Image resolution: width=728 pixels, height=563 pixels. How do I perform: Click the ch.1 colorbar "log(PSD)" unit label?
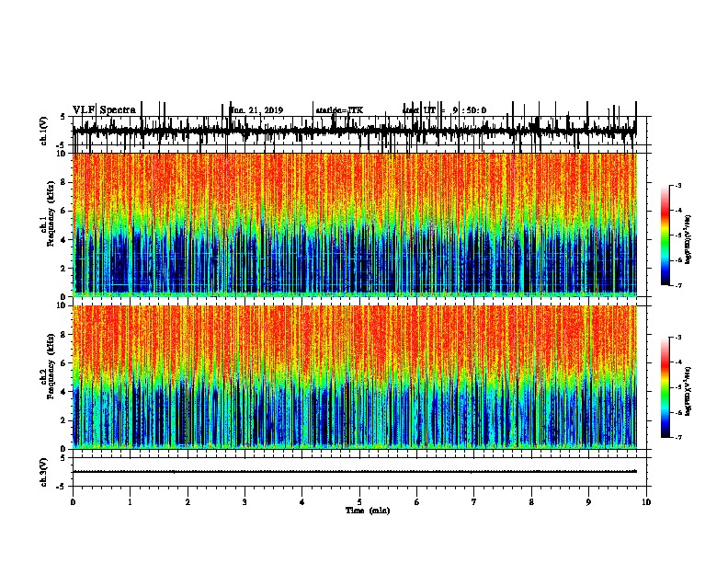tap(688, 240)
